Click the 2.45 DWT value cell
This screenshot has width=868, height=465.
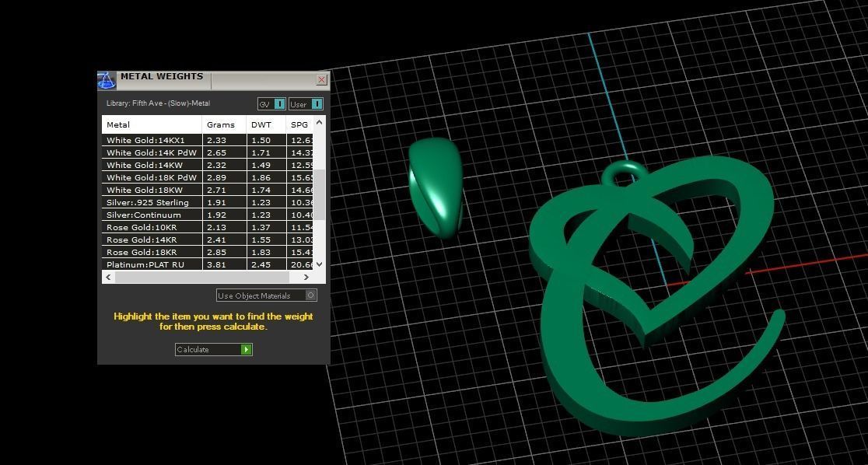(266, 264)
